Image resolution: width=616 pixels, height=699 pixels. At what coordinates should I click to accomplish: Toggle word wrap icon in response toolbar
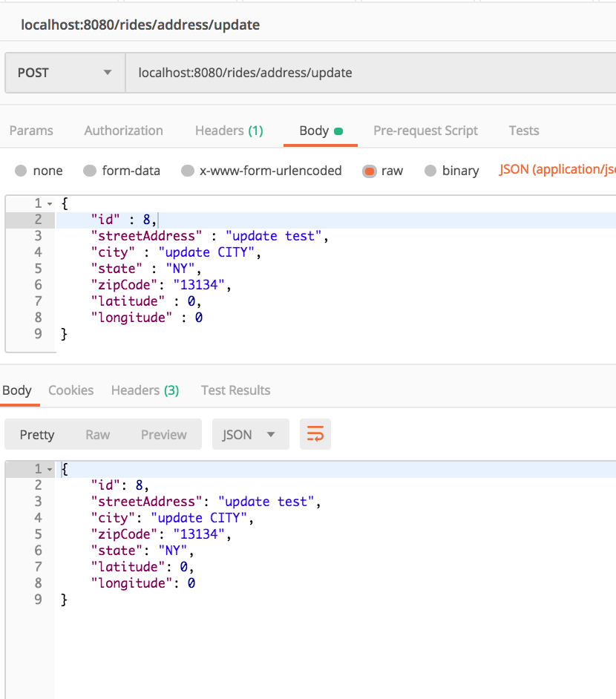(x=315, y=434)
